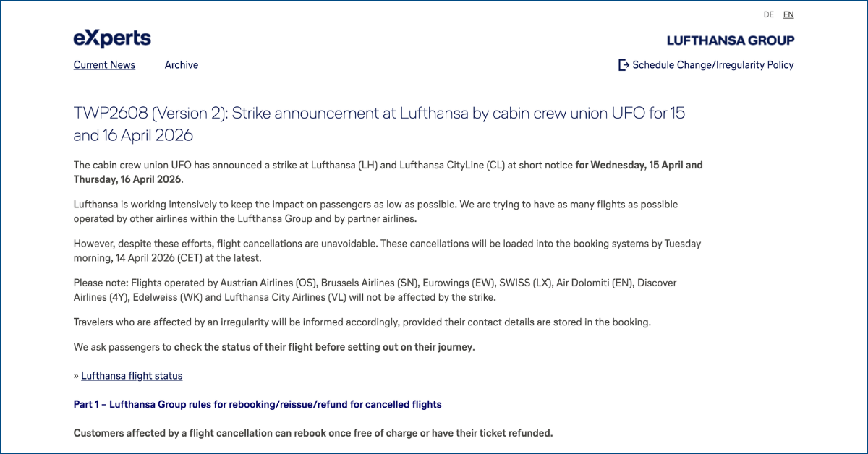Screen dimensions: 868x454
Task: Click the bold "check the status" text
Action: coord(323,347)
